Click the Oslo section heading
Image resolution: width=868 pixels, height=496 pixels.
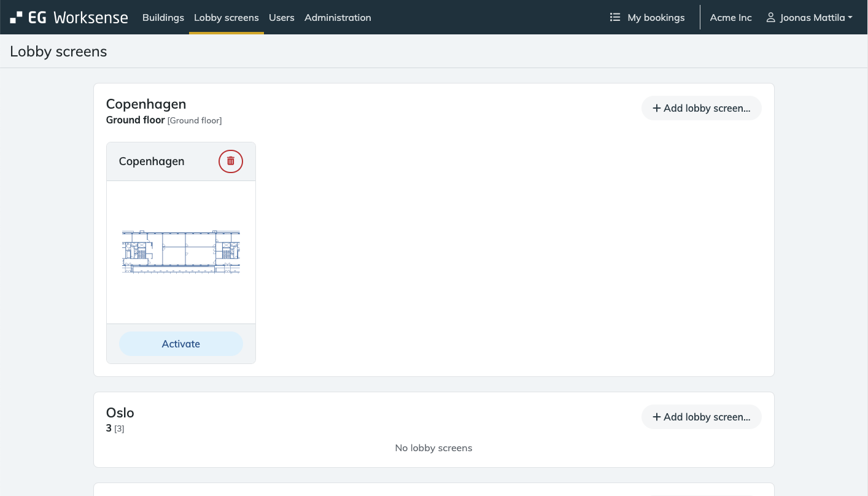[120, 413]
